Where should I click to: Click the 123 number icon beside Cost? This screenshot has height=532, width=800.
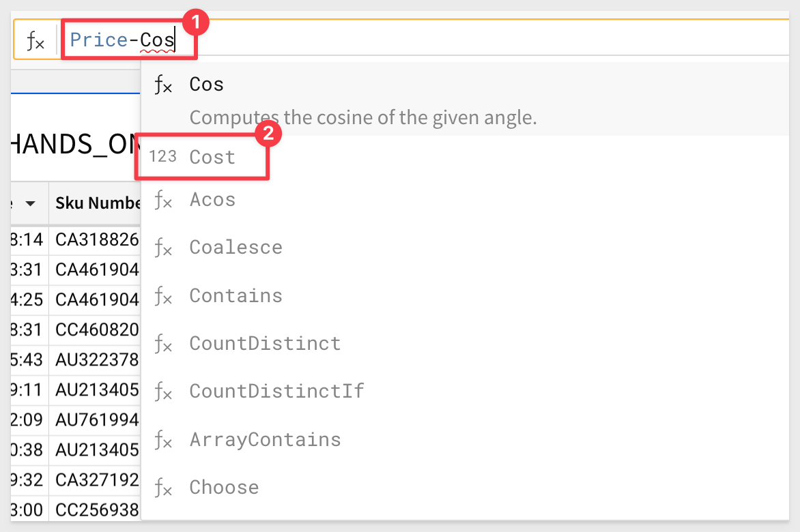(162, 156)
